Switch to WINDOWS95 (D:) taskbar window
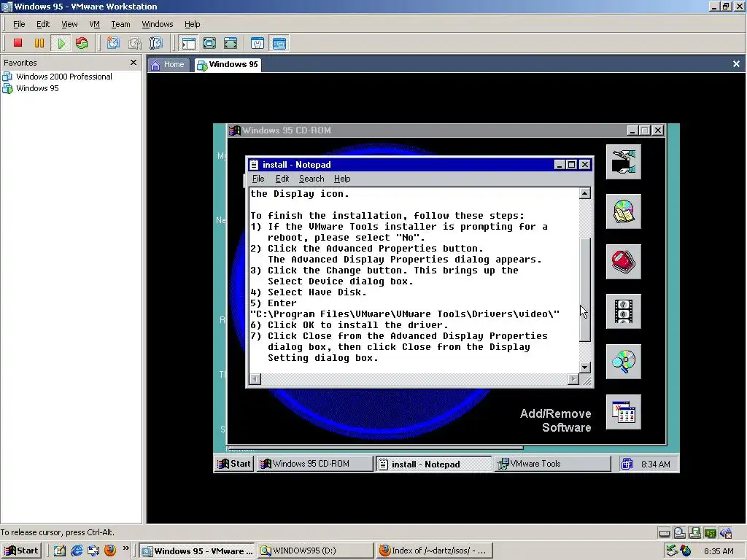The height and width of the screenshot is (560, 747). tap(316, 551)
